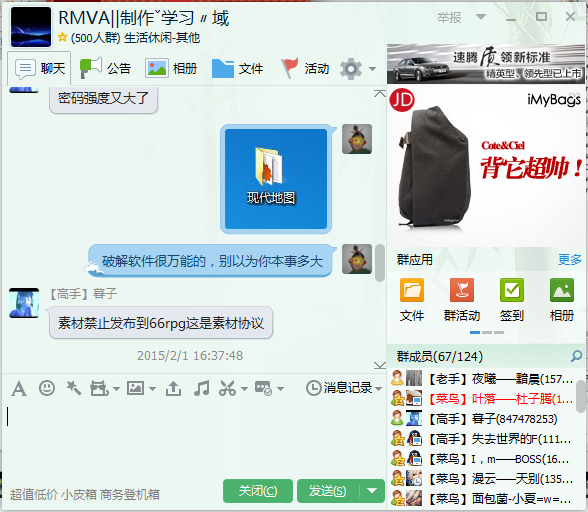588x512 pixels.
Task: Click the member list scrollbar thumb
Action: tap(581, 396)
